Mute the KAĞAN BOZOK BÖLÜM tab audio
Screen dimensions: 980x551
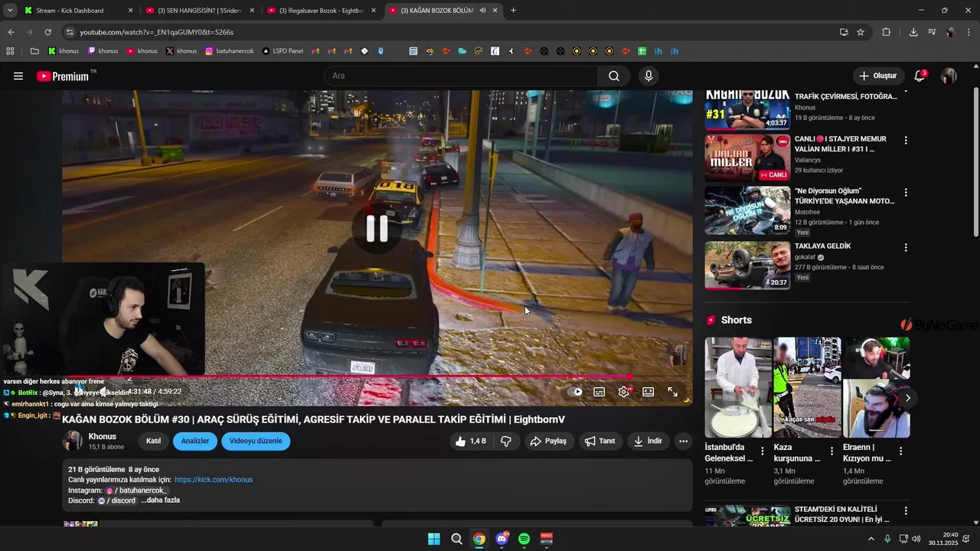coord(482,10)
